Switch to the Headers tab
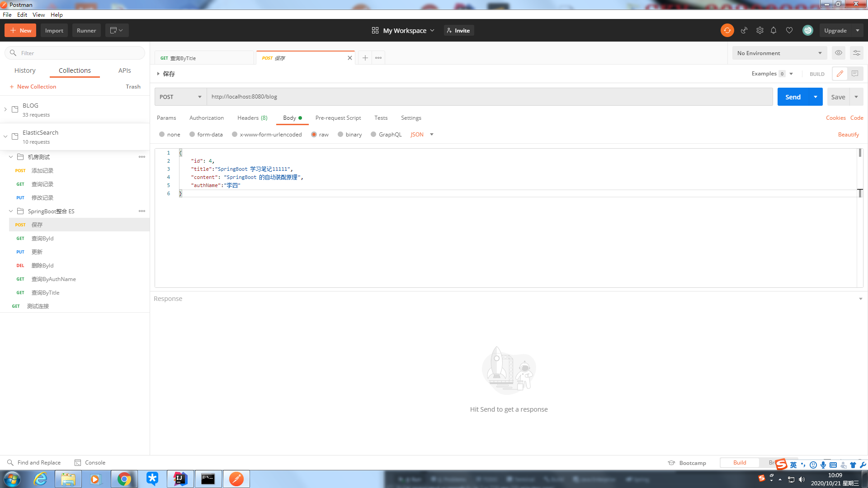Image resolution: width=868 pixels, height=488 pixels. click(252, 118)
